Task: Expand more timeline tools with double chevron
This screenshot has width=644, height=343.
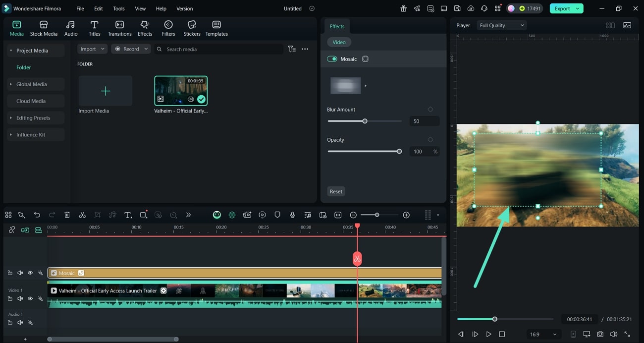Action: coord(188,215)
